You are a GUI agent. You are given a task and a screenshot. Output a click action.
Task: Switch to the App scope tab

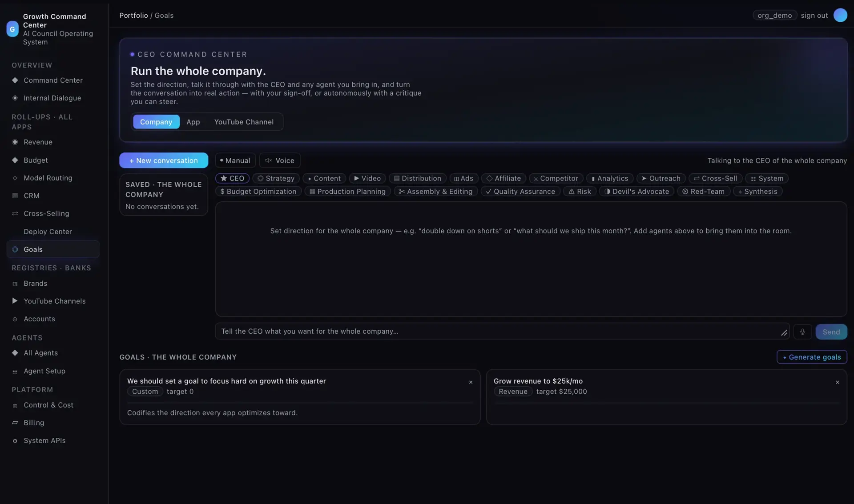click(x=193, y=122)
